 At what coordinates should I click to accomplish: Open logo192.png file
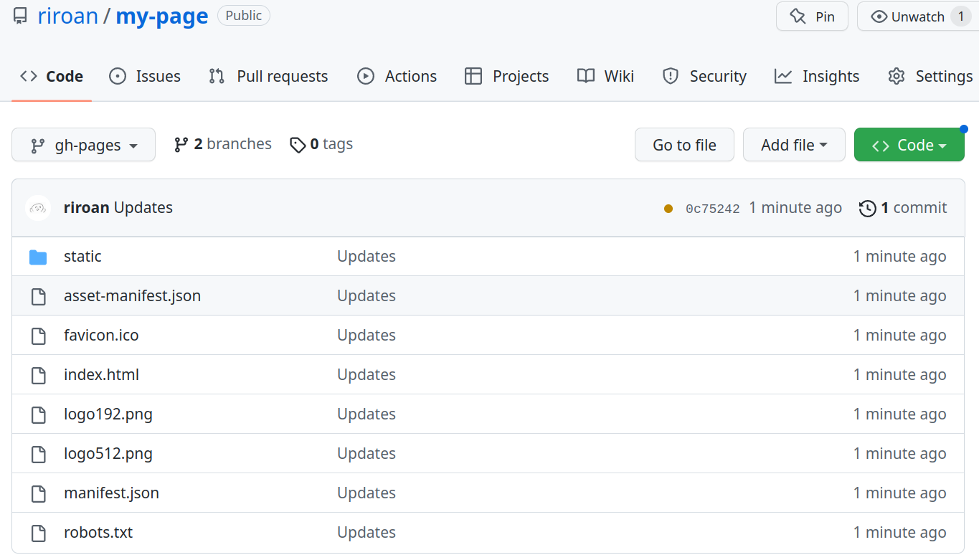(108, 414)
